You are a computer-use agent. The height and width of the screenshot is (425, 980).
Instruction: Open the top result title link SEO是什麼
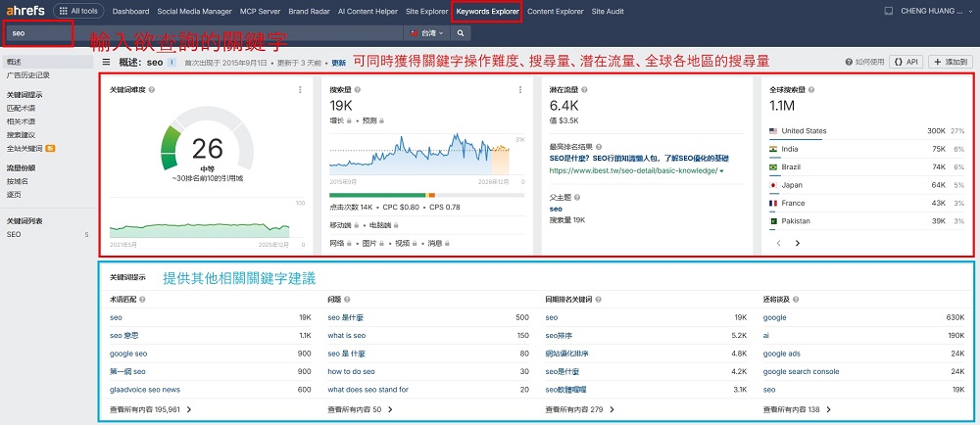pyautogui.click(x=639, y=159)
